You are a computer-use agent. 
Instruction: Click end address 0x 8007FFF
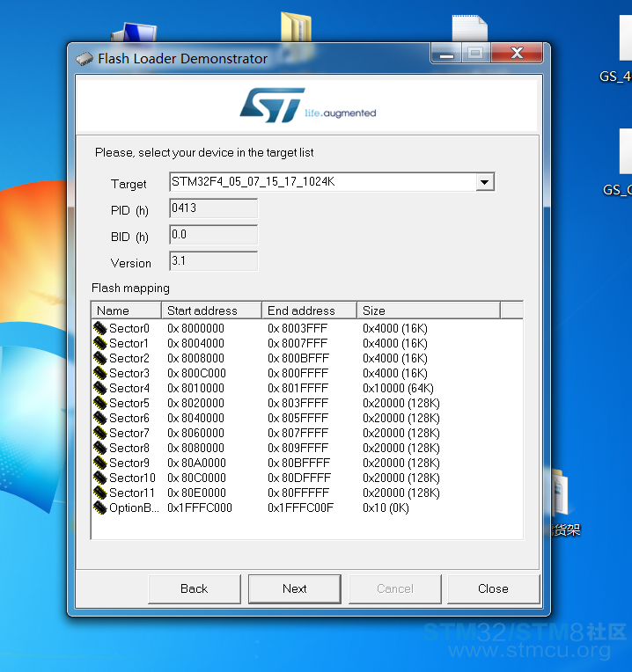point(298,344)
